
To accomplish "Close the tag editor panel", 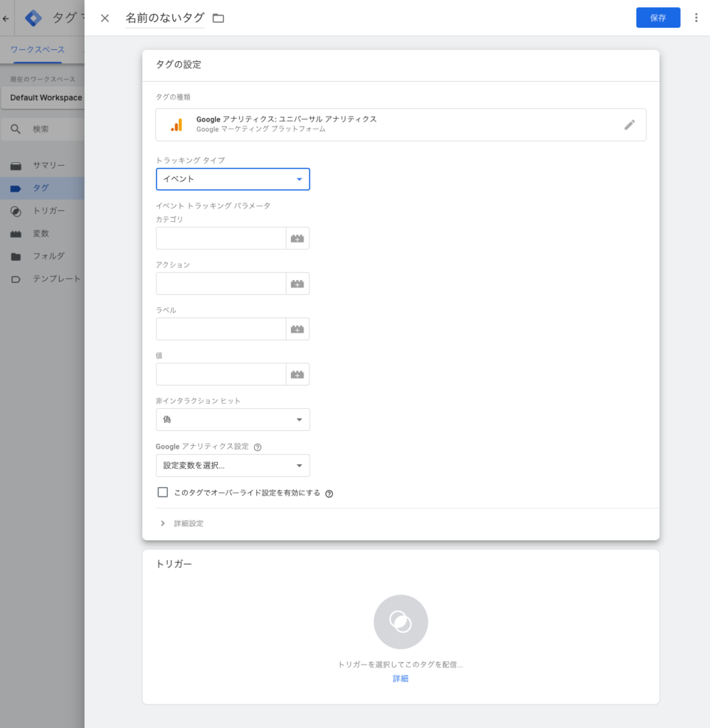I will click(x=105, y=18).
